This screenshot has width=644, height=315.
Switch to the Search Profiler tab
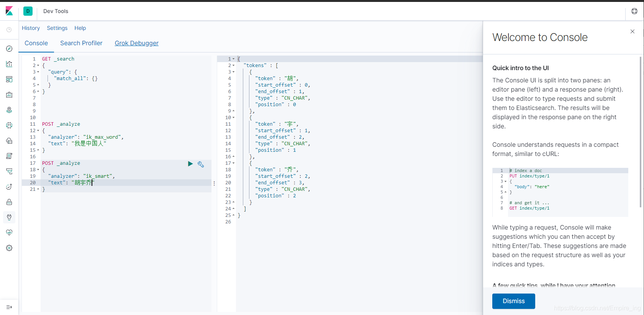point(81,43)
